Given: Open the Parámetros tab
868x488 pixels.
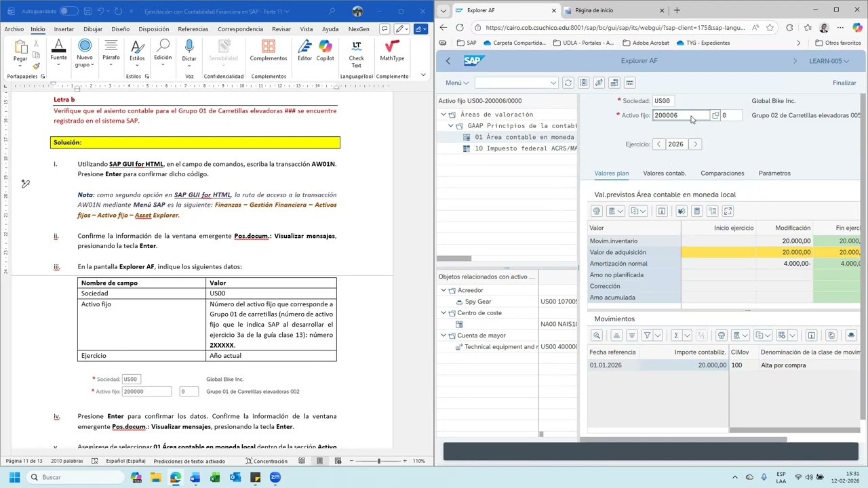Looking at the screenshot, I should (774, 174).
